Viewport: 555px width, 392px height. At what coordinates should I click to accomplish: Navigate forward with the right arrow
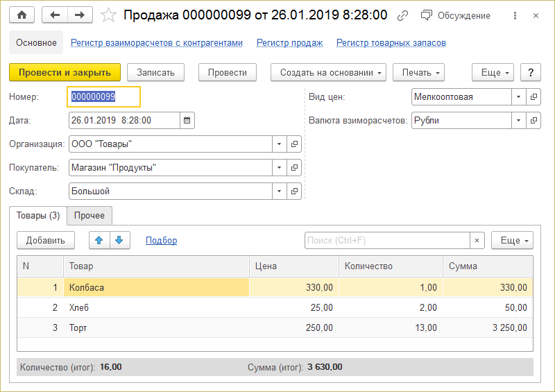(x=80, y=15)
